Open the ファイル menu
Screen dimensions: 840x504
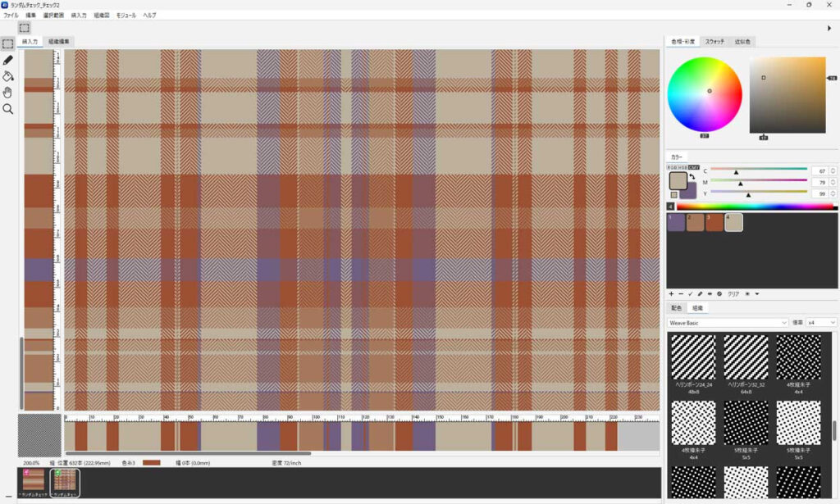[11, 16]
